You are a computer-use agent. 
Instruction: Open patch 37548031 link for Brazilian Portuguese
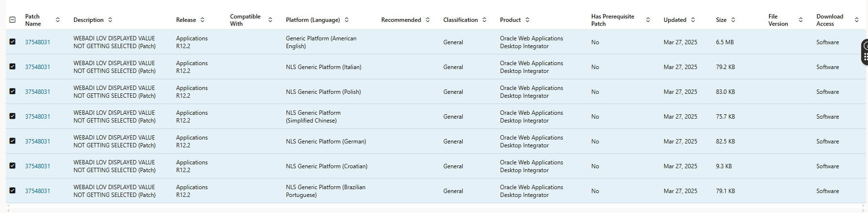click(37, 191)
